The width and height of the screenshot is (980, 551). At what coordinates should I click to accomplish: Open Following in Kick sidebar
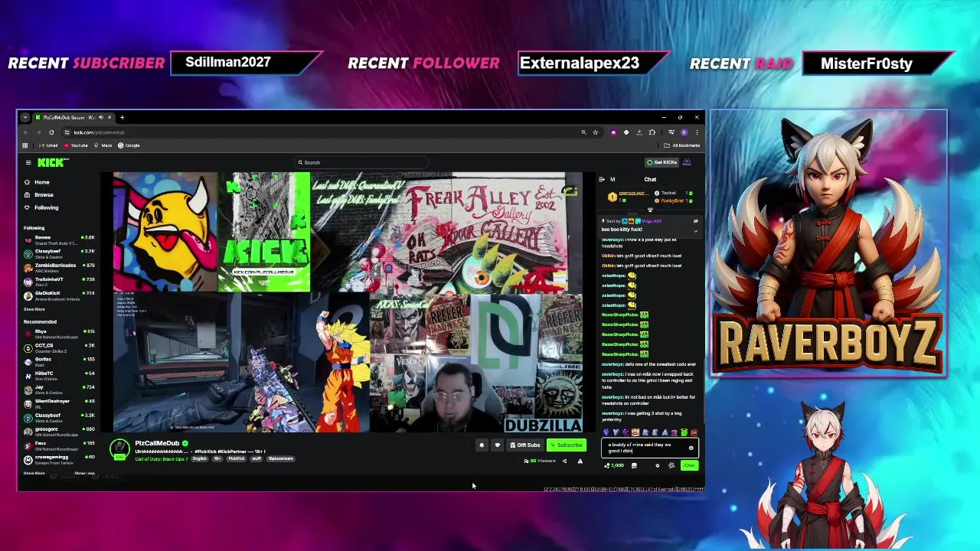(41, 207)
